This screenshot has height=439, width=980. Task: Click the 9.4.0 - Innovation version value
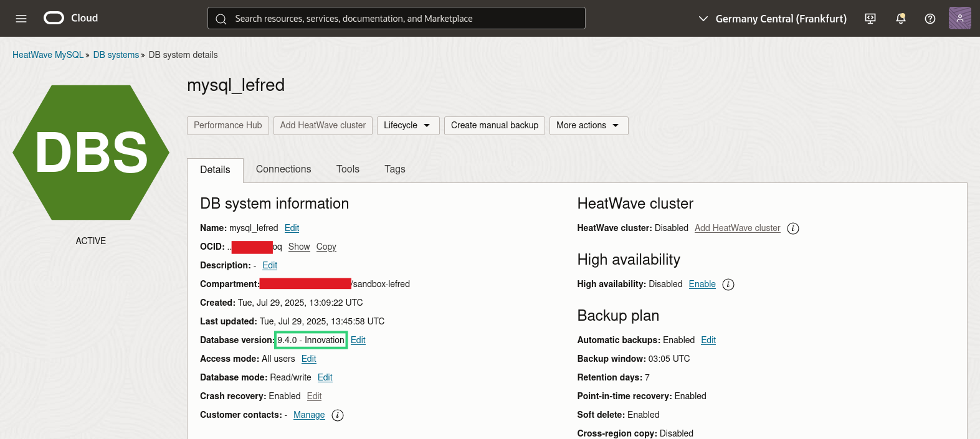[311, 340]
